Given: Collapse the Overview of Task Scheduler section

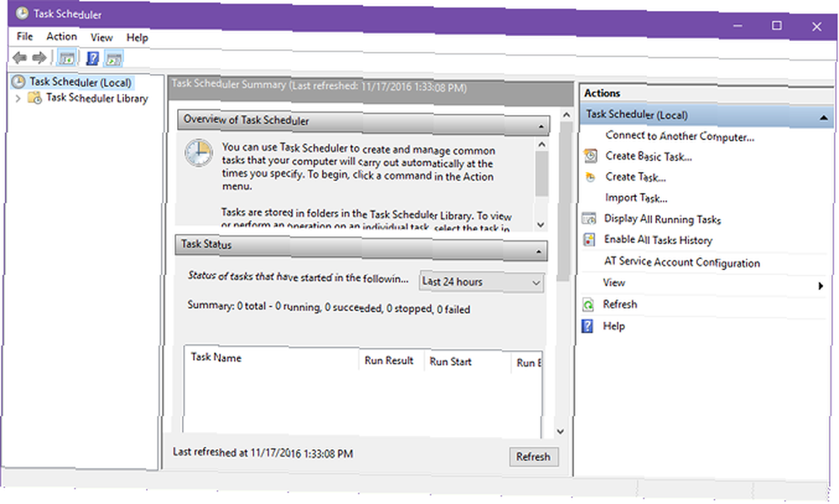Looking at the screenshot, I should tap(541, 127).
